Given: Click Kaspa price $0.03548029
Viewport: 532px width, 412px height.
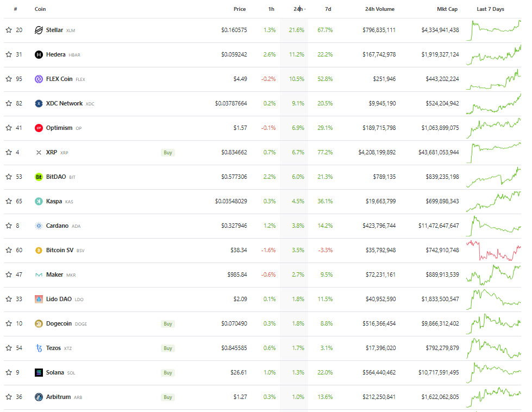Looking at the screenshot, I should pyautogui.click(x=231, y=201).
